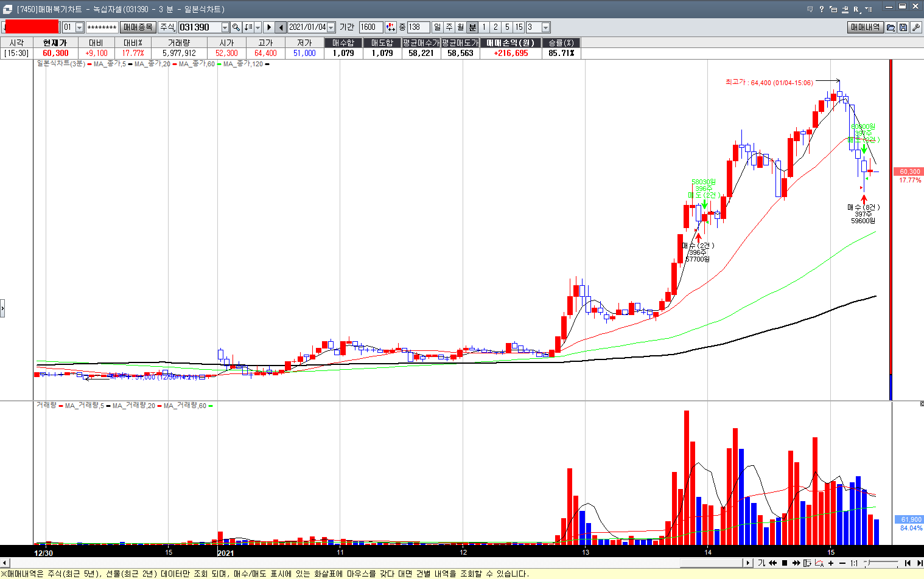Click the 매매종목 button
Screen dimensions: 924x579
tap(138, 27)
